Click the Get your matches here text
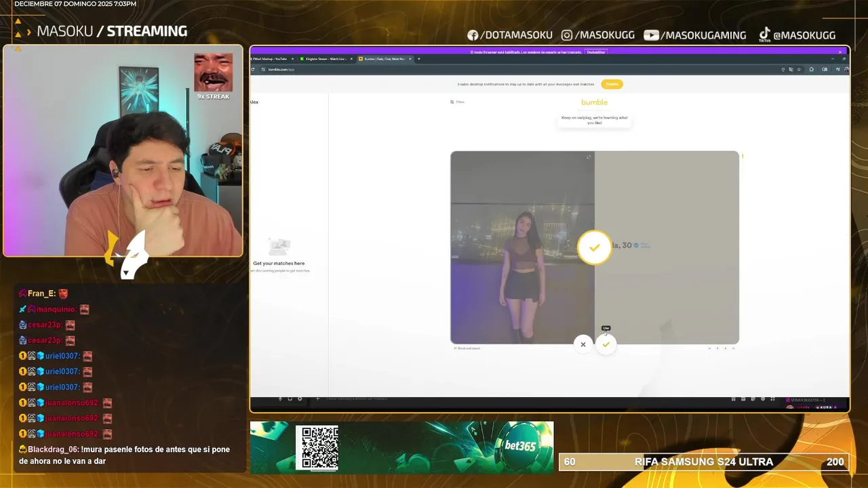Viewport: 868px width, 488px height. click(x=279, y=263)
